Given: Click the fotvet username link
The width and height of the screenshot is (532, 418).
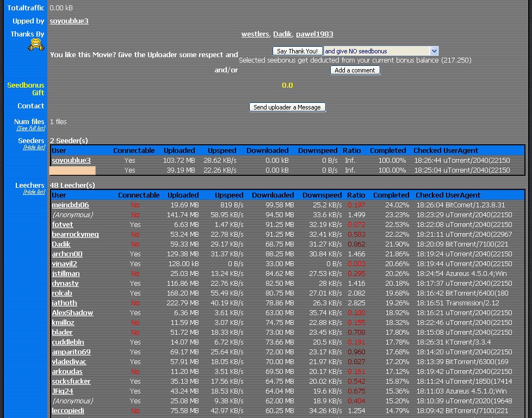Looking at the screenshot, I should [63, 224].
